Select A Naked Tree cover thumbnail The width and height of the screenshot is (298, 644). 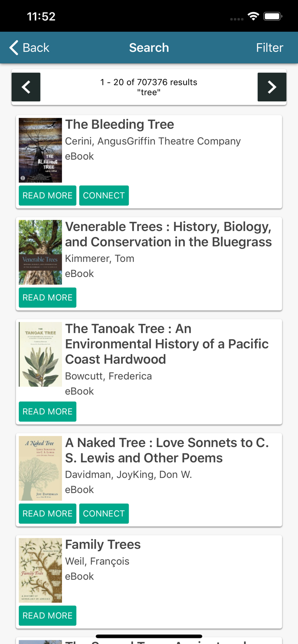click(40, 468)
